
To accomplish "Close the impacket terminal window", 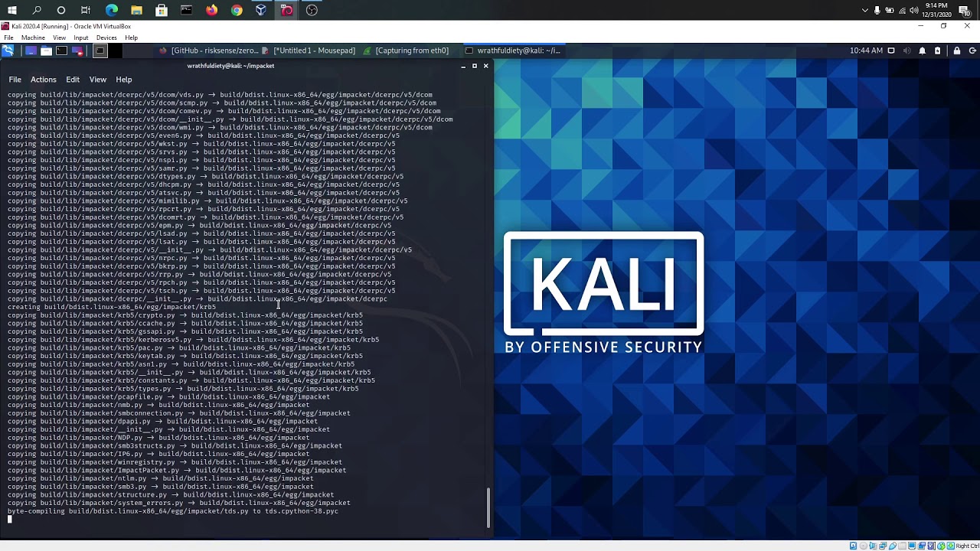I will [485, 66].
